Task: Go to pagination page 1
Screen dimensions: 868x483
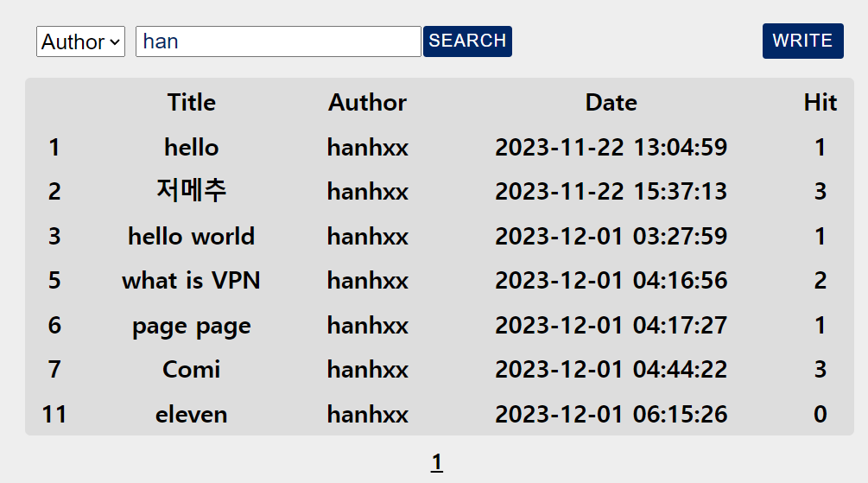Action: (x=437, y=462)
